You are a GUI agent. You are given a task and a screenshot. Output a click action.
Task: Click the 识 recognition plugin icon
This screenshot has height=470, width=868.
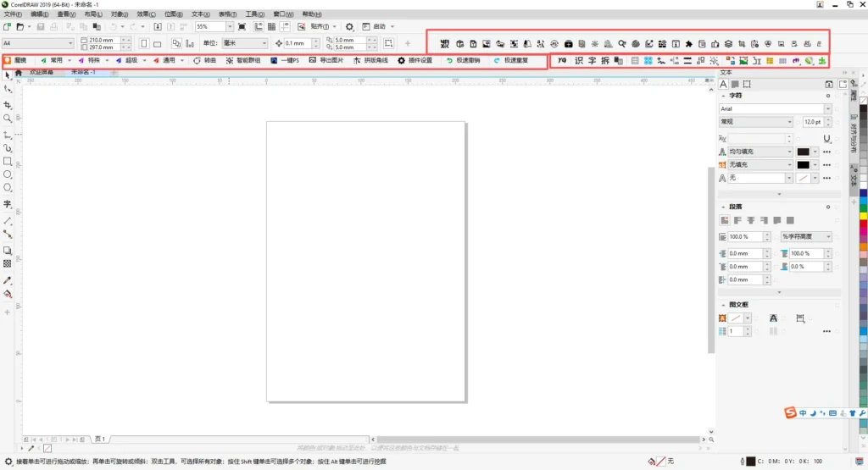click(x=579, y=61)
